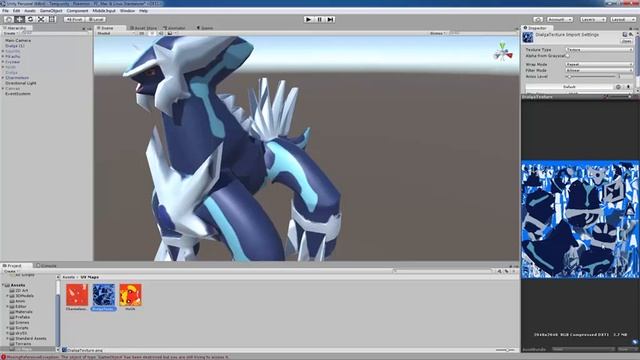
Task: Open the cloud services icon
Action: point(538,19)
